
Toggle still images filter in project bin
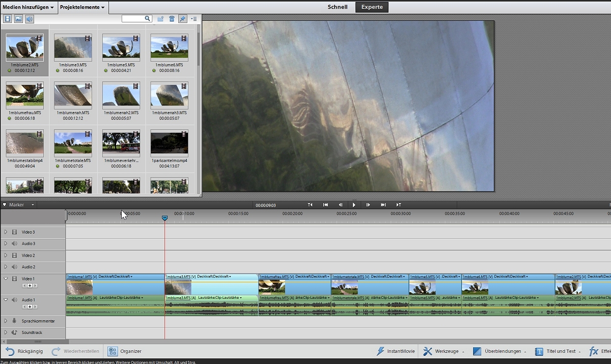(18, 19)
